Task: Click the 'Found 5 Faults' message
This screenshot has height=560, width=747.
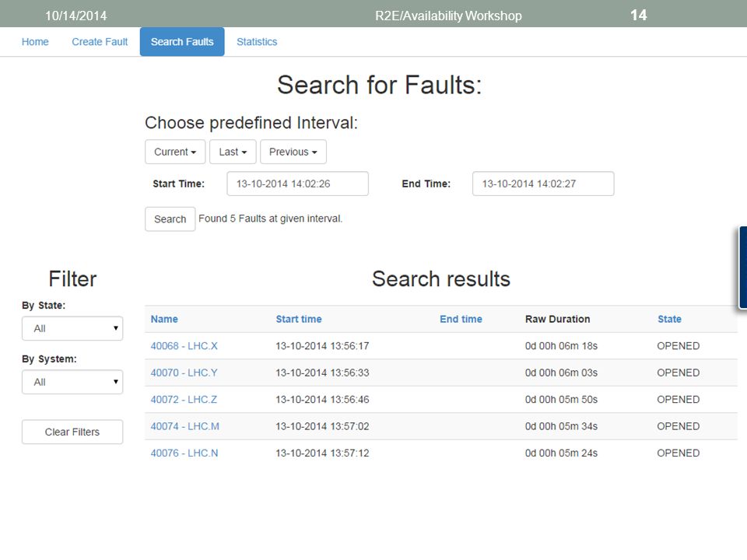Action: (270, 219)
